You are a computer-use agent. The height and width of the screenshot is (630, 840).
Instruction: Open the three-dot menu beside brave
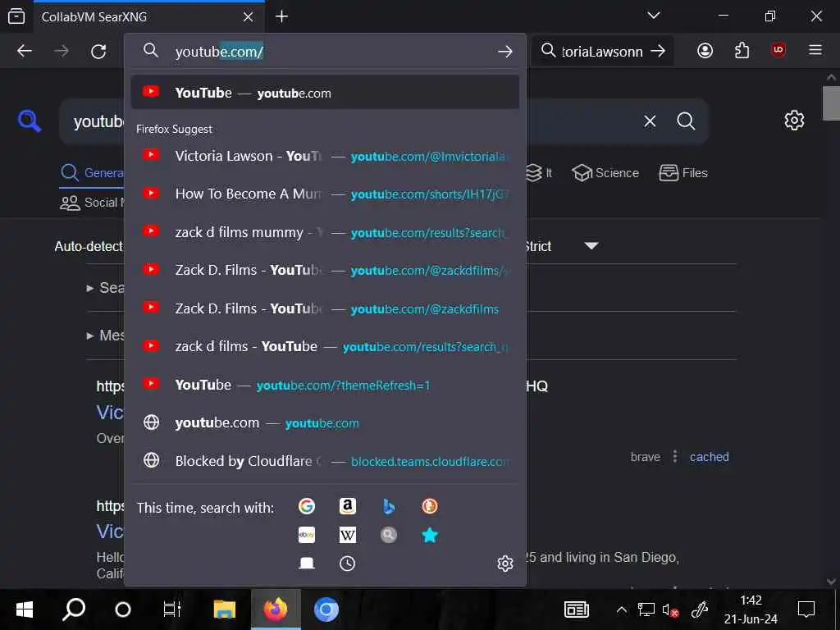675,456
